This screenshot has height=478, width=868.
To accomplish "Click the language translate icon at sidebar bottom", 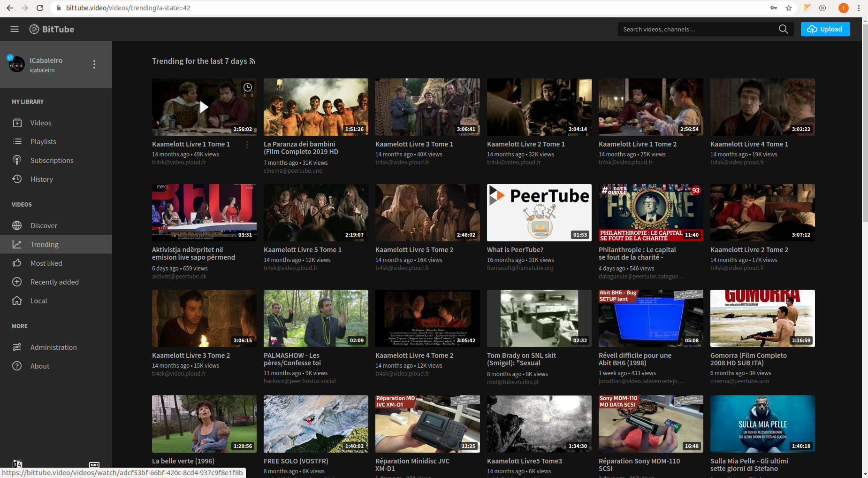I will point(17,464).
